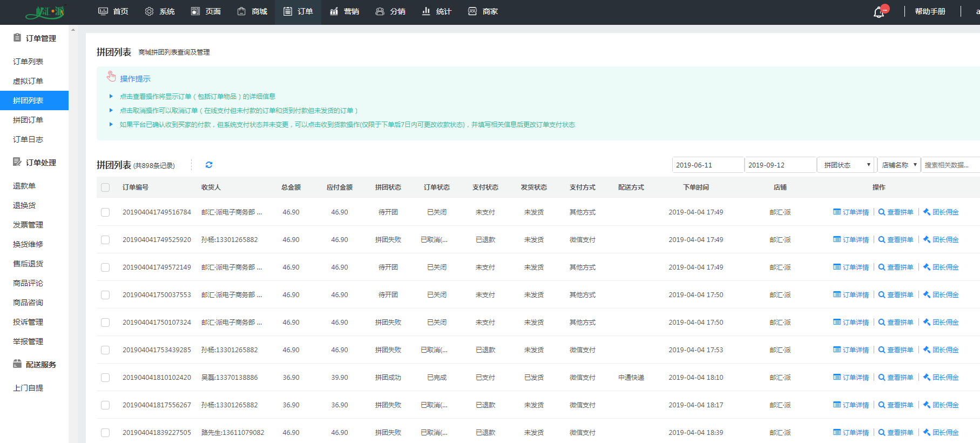Click the refresh icon beside 拼团列表 record count

209,165
